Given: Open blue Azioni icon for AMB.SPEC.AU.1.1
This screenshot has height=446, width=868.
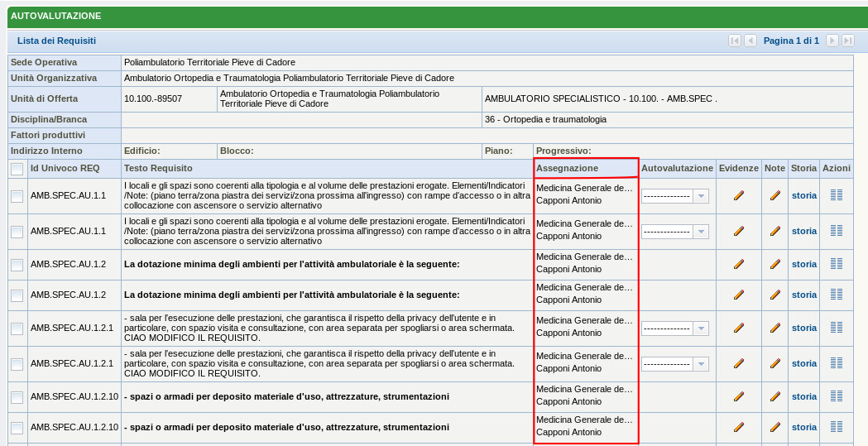Looking at the screenshot, I should (836, 231).
